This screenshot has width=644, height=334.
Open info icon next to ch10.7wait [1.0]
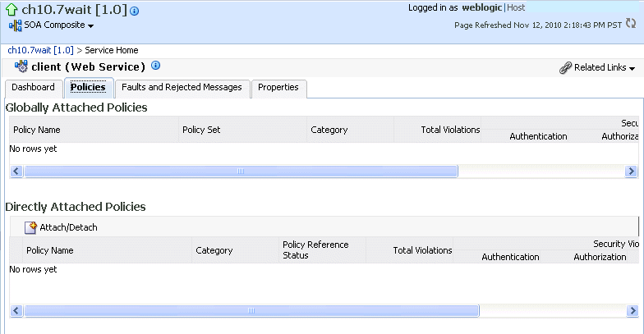pos(135,11)
